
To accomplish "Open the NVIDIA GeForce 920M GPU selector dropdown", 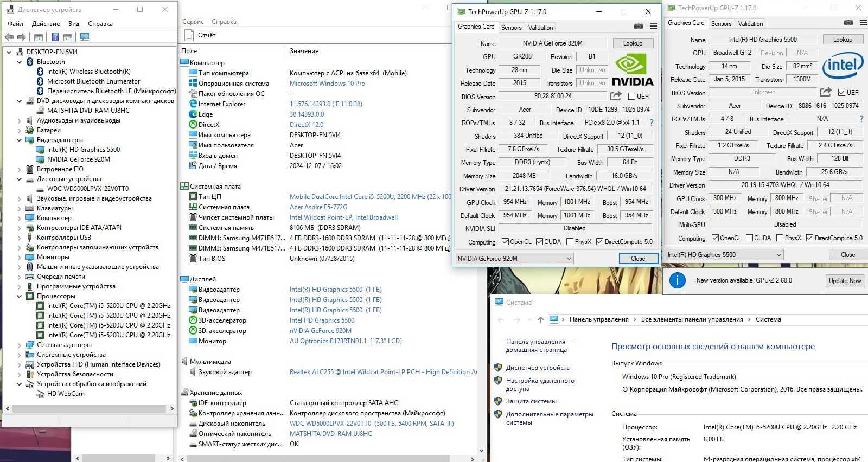I will tap(514, 259).
